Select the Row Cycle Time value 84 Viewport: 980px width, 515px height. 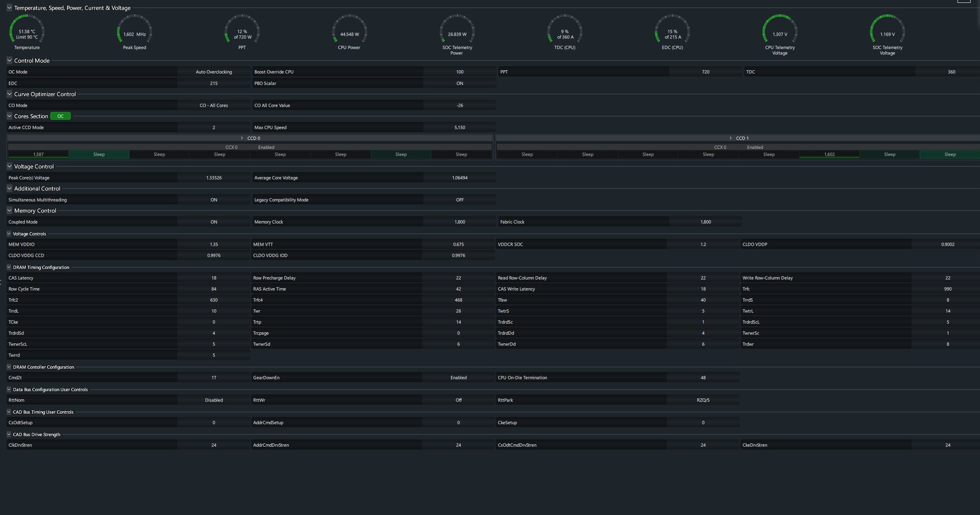pos(214,289)
